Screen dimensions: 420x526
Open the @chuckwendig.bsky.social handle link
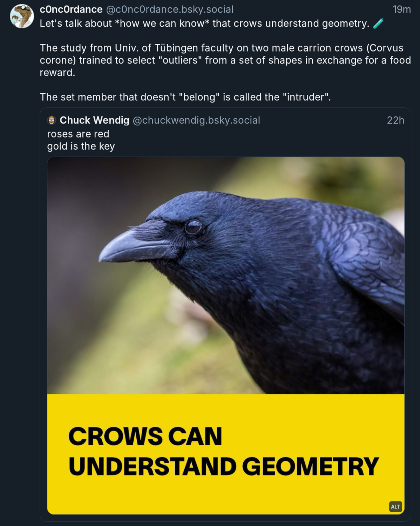(x=196, y=120)
